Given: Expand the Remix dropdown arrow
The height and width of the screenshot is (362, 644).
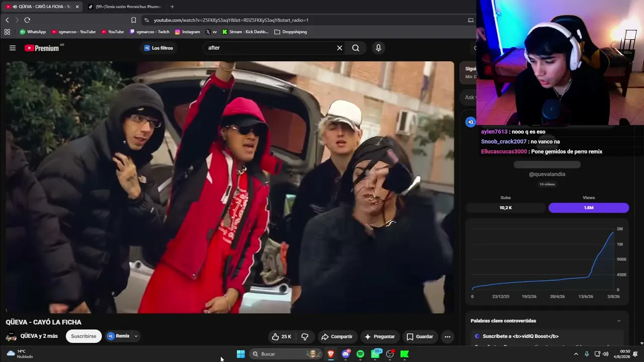Looking at the screenshot, I should coord(136,336).
